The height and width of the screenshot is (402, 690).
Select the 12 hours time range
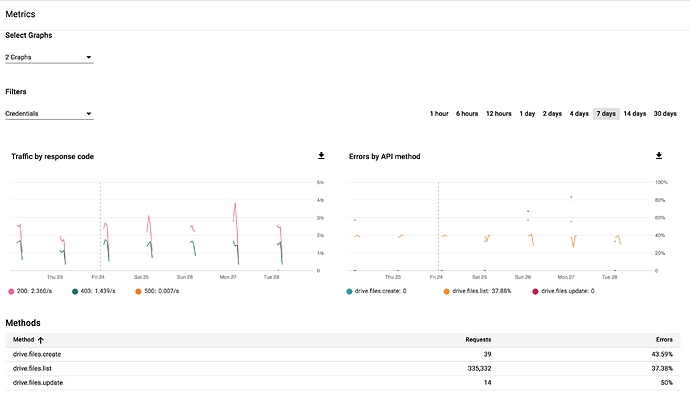click(499, 113)
